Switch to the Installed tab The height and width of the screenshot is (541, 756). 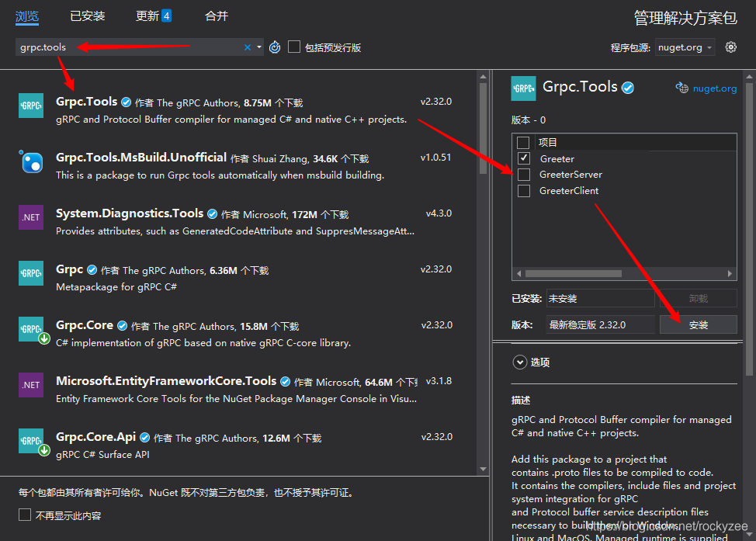pyautogui.click(x=87, y=16)
